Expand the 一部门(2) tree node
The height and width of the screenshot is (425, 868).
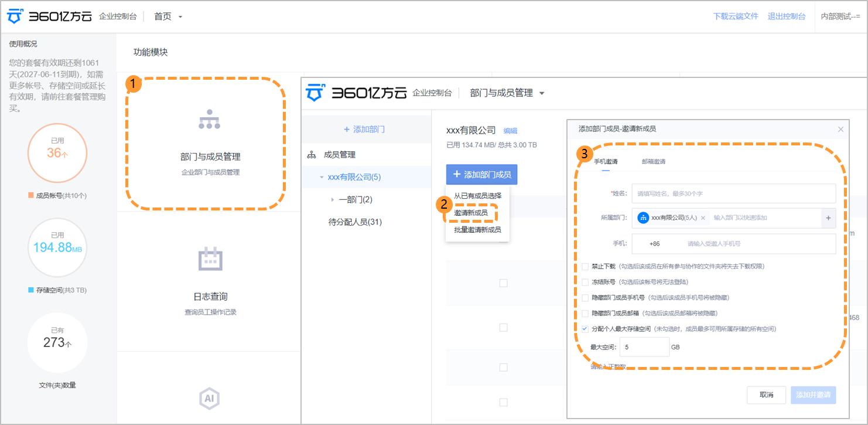pos(333,200)
